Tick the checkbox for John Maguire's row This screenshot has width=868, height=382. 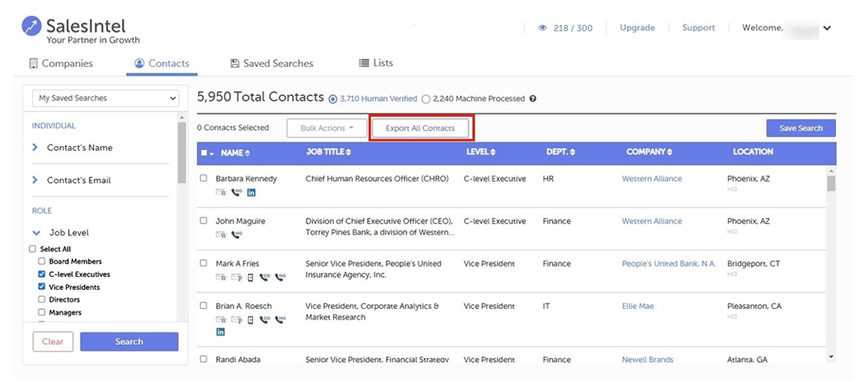pyautogui.click(x=204, y=220)
